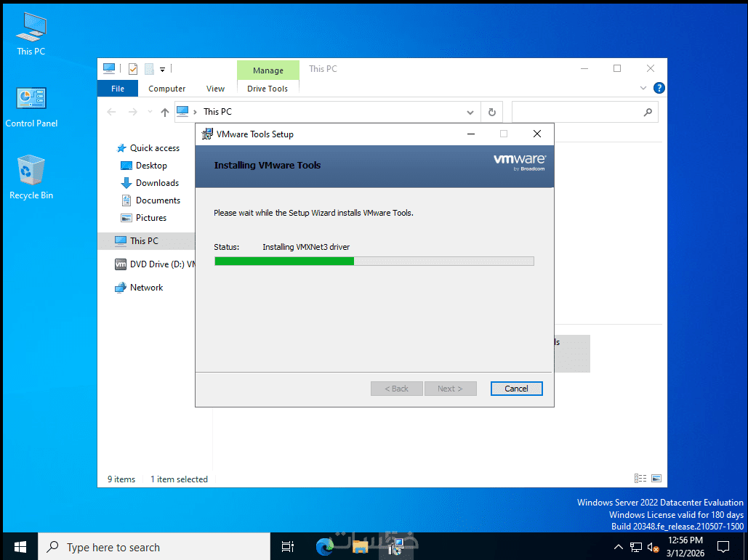
Task: Click the File Explorer title bar computer icon
Action: 109,69
